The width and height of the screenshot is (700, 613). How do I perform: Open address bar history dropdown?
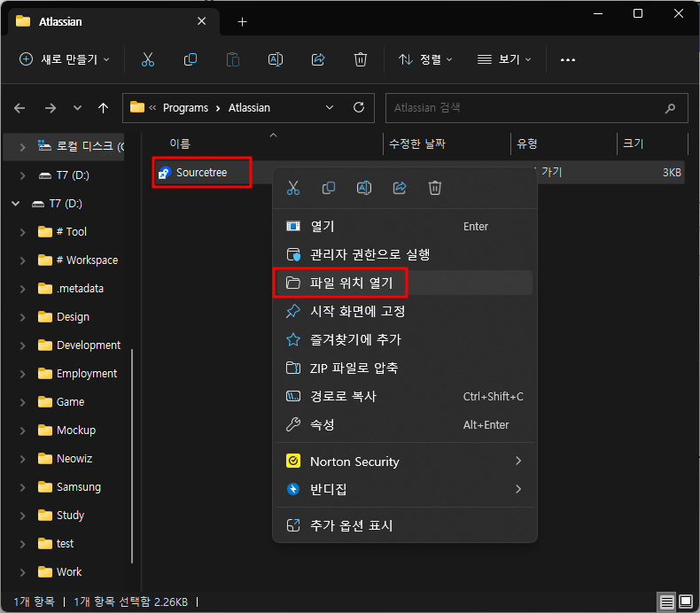330,107
